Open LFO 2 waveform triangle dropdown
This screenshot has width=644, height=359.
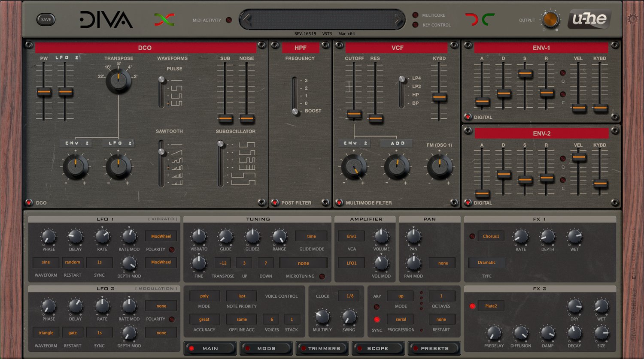click(46, 332)
